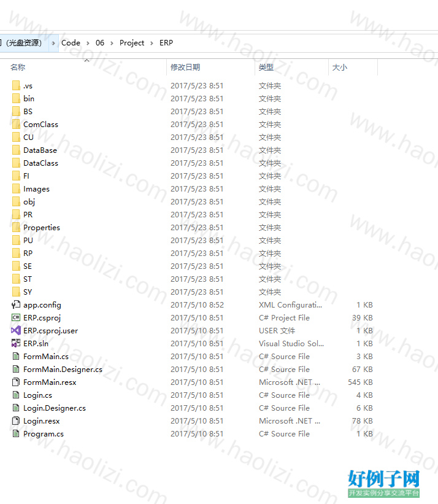Select the SE folder icon
This screenshot has width=438, height=504.
[16, 266]
